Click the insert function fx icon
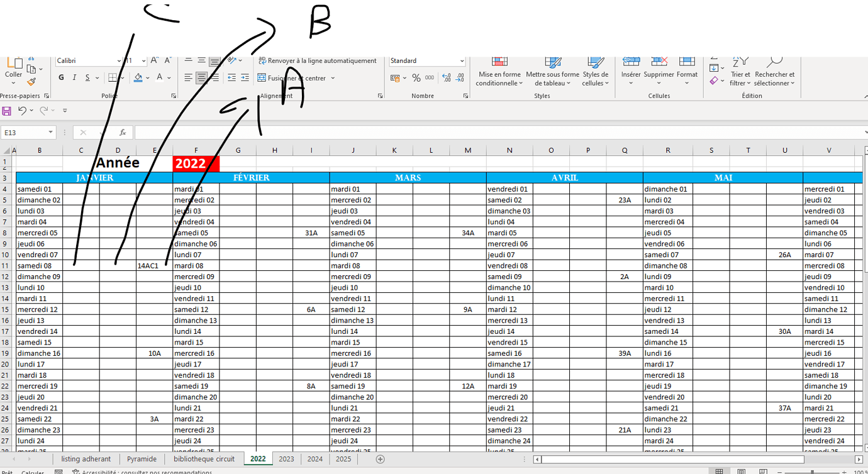Viewport: 868px width, 474px height. 123,133
